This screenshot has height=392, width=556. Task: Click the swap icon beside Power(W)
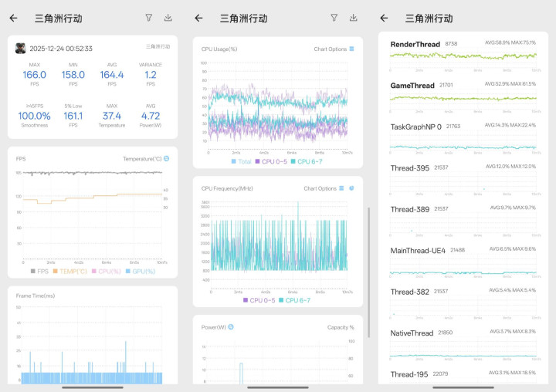pyautogui.click(x=231, y=327)
